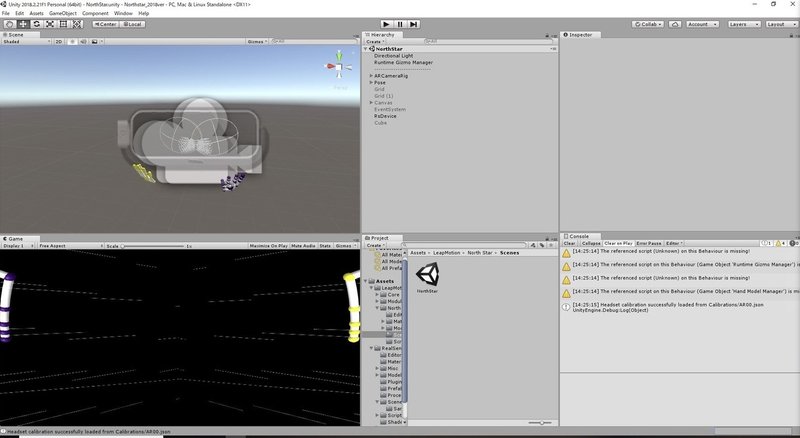800x438 pixels.
Task: Toggle scene lighting icon
Action: [x=72, y=41]
